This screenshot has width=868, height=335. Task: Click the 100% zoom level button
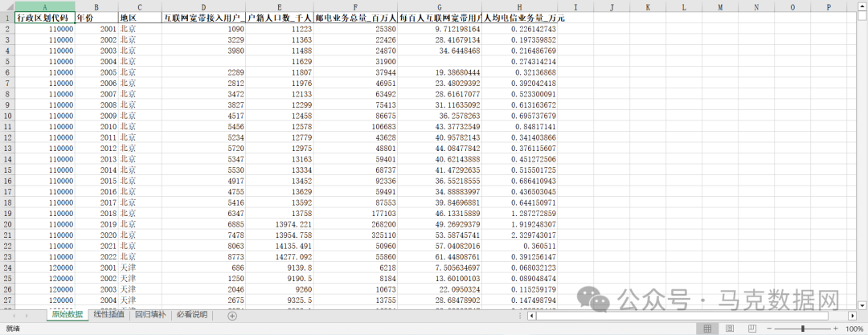pyautogui.click(x=854, y=329)
